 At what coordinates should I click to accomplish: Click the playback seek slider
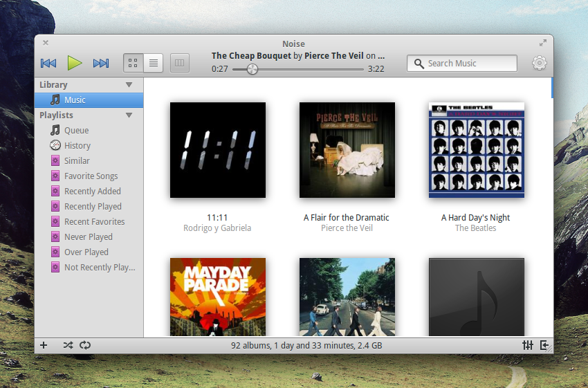click(x=297, y=69)
